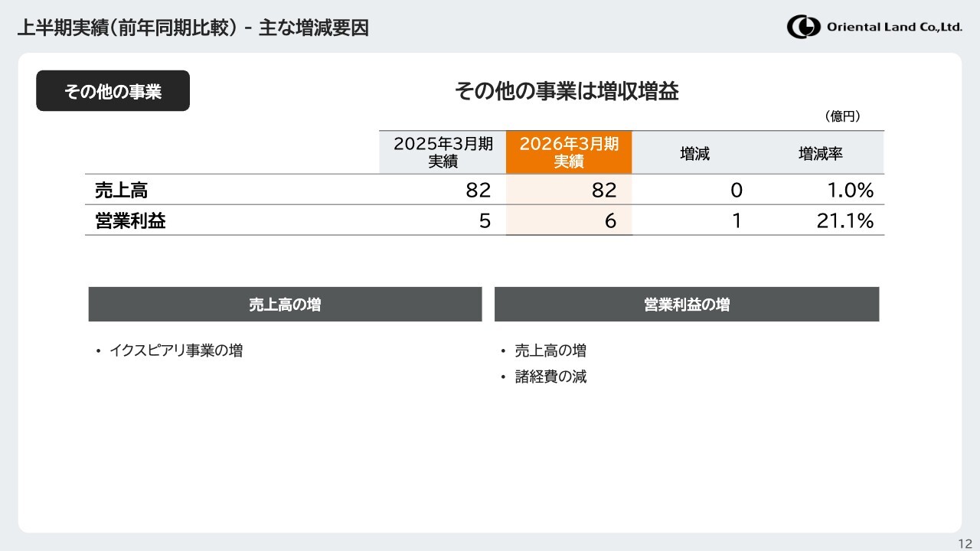This screenshot has width=980, height=551.
Task: Select the 2025年3月期 実績 column header
Action: tap(443, 152)
